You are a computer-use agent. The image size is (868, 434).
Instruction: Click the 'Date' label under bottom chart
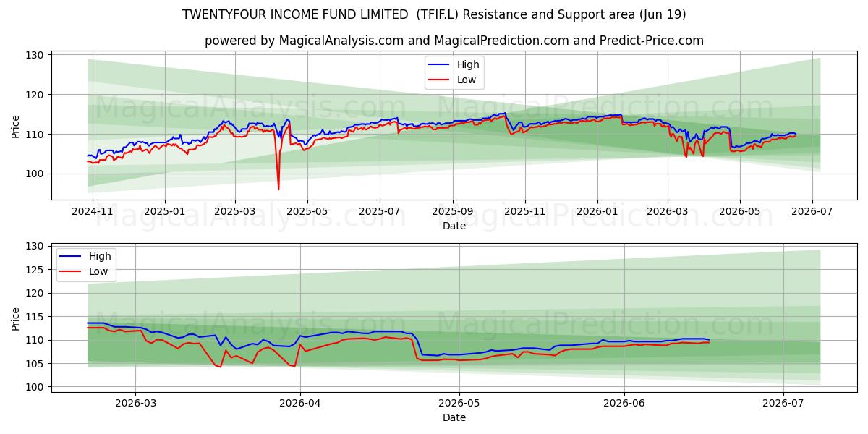tap(454, 417)
